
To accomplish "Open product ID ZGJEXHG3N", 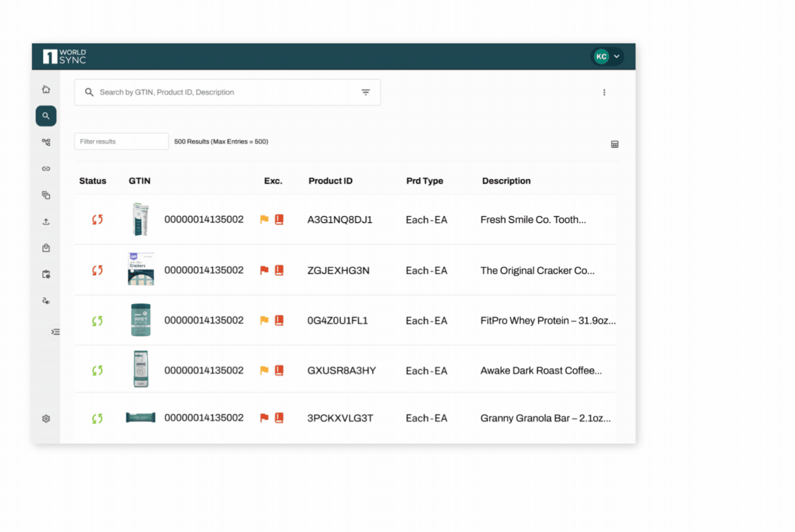I will tap(338, 270).
